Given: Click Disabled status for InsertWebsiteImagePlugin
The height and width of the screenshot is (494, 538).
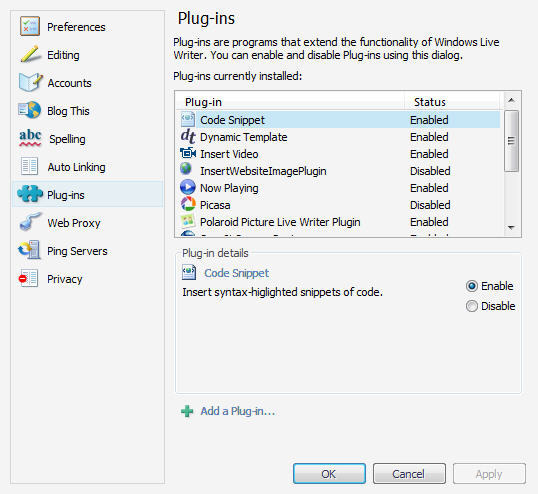Looking at the screenshot, I should coord(430,171).
